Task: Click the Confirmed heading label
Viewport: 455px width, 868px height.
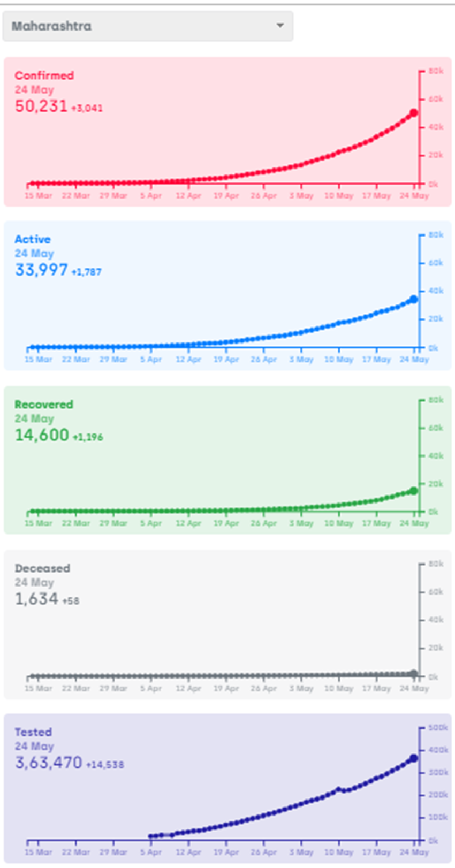Action: pyautogui.click(x=44, y=75)
